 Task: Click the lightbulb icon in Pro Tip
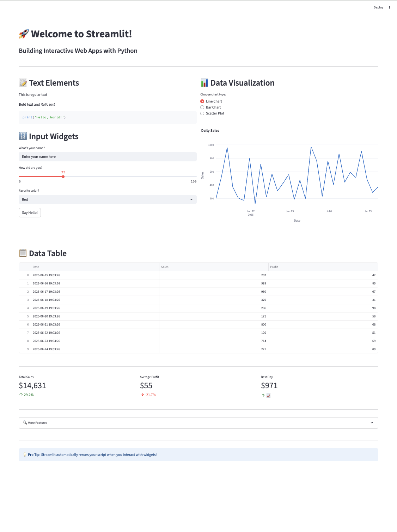coord(25,455)
